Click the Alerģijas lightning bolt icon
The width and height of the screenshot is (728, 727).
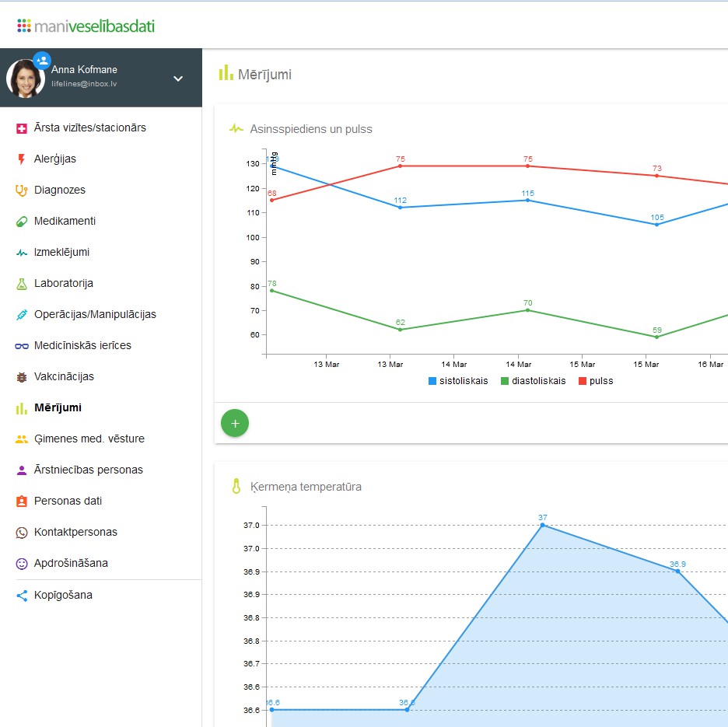pos(21,159)
